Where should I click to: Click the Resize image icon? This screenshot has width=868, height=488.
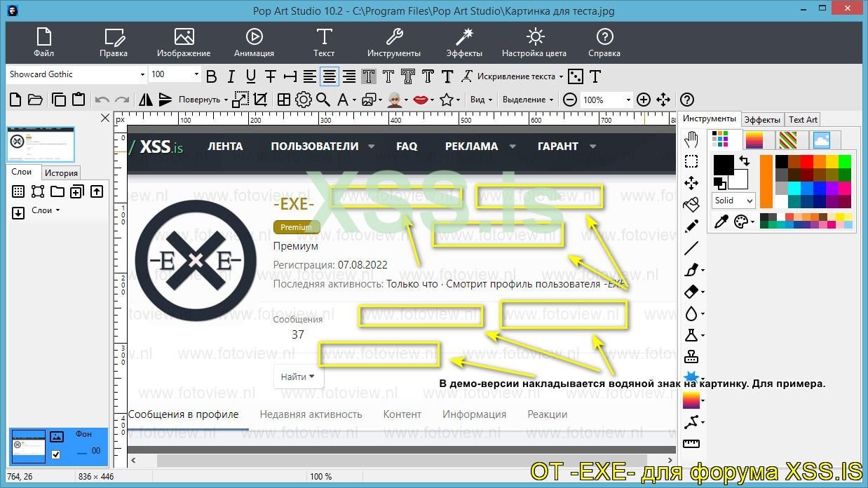pyautogui.click(x=240, y=100)
